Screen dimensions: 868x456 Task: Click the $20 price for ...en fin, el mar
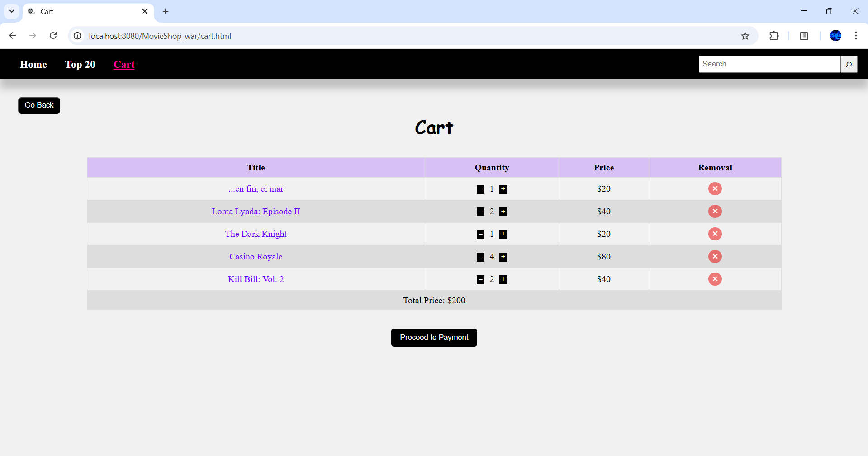[x=604, y=189]
